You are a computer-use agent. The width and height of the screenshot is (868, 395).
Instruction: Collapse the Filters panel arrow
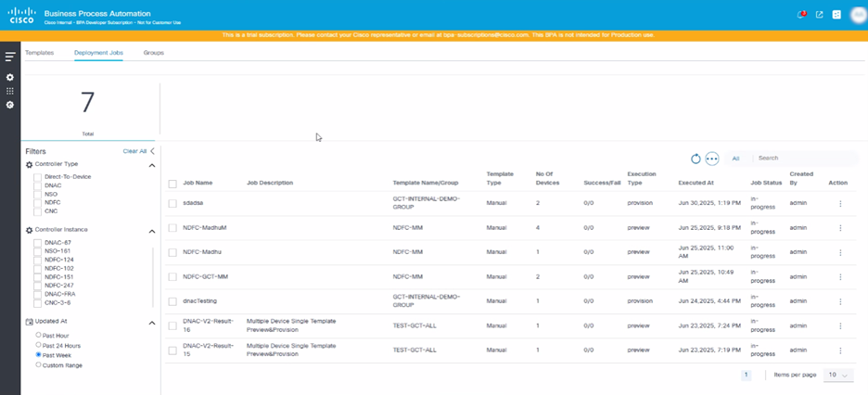pos(152,151)
